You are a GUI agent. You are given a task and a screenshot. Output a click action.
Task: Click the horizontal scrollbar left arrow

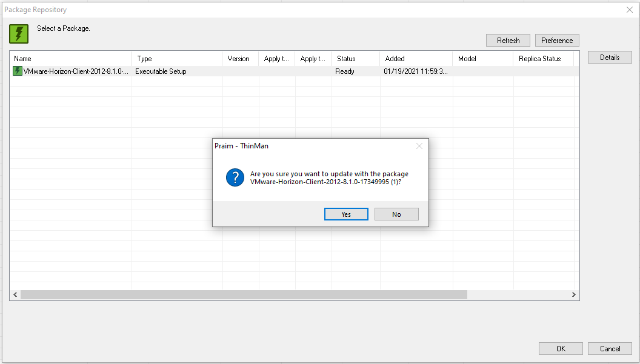tap(15, 294)
